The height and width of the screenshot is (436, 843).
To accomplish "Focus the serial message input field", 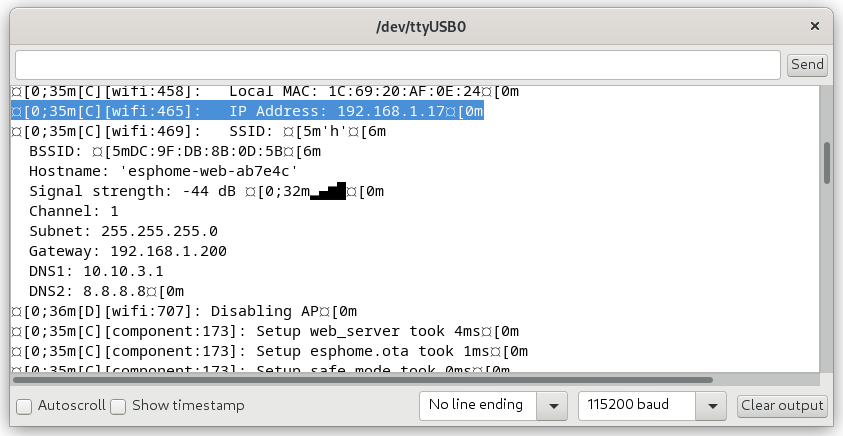I will coord(397,65).
